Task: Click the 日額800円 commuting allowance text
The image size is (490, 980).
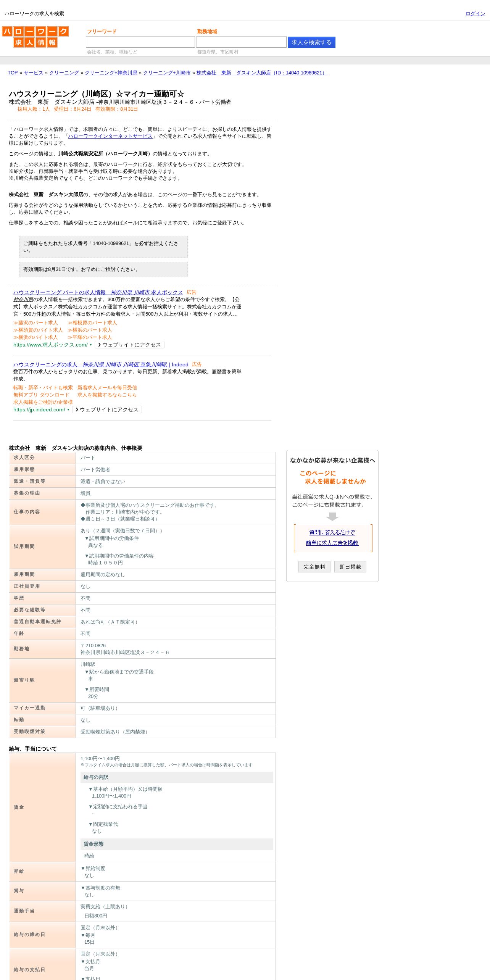Action: 96,916
